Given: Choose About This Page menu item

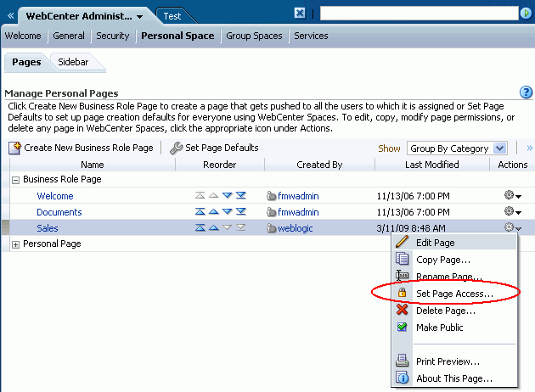Looking at the screenshot, I should [454, 378].
